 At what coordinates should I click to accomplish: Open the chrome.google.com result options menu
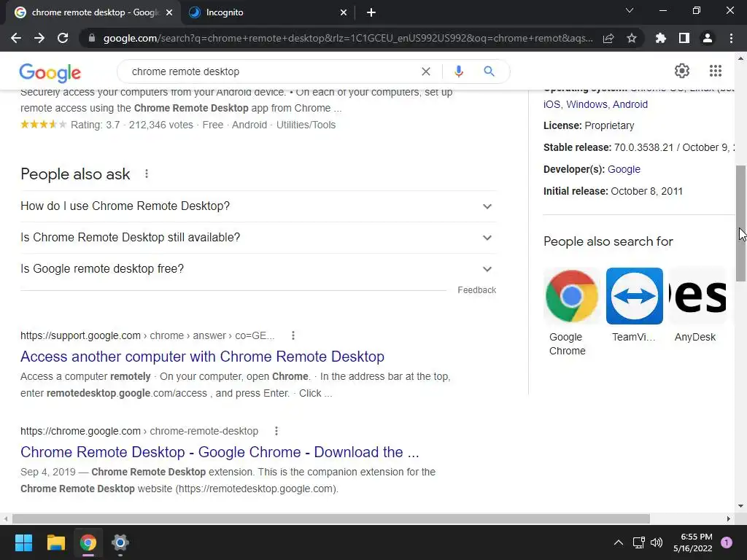[276, 431]
